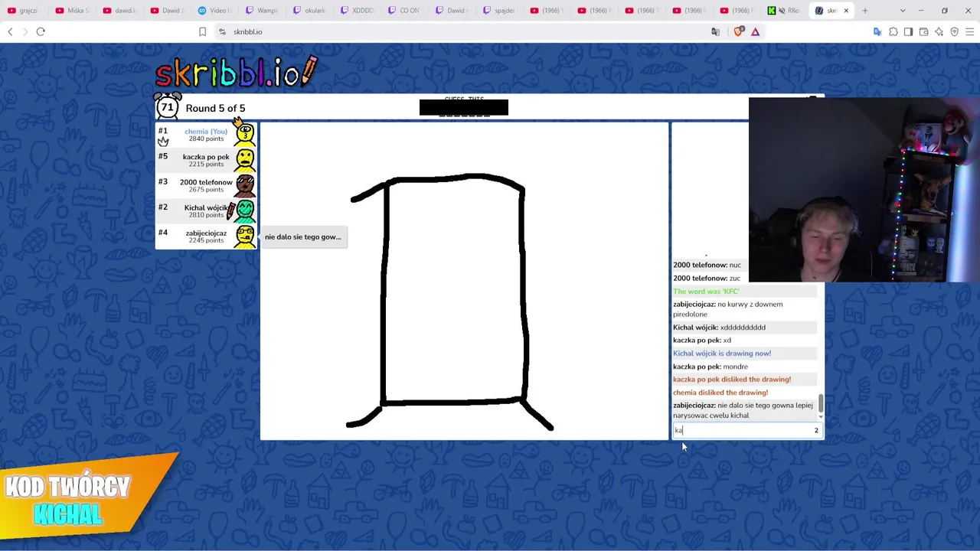980x551 pixels.
Task: Select player kaczka po pek
Action: click(206, 160)
